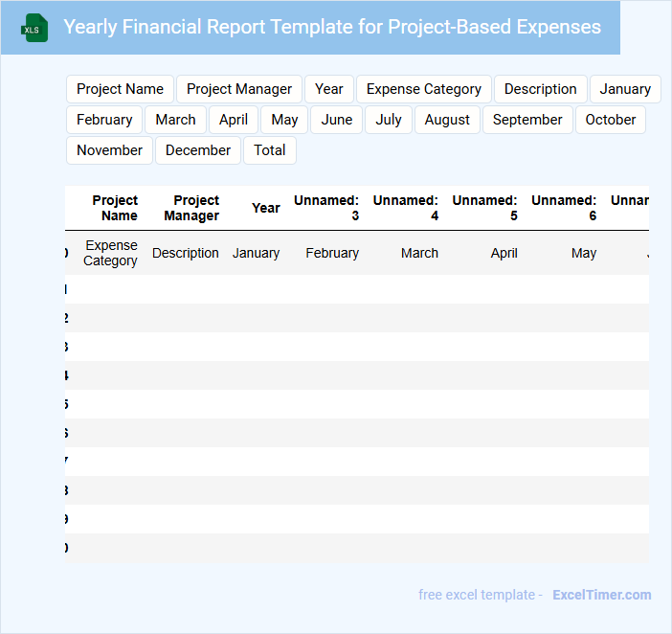Click the Expense Category table cell
Image resolution: width=672 pixels, height=634 pixels.
(x=110, y=253)
